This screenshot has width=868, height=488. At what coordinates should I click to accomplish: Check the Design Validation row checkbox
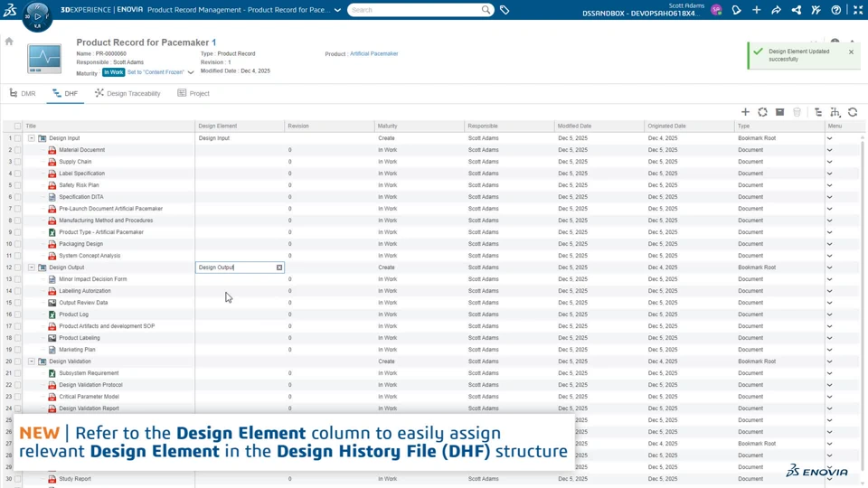(x=18, y=361)
